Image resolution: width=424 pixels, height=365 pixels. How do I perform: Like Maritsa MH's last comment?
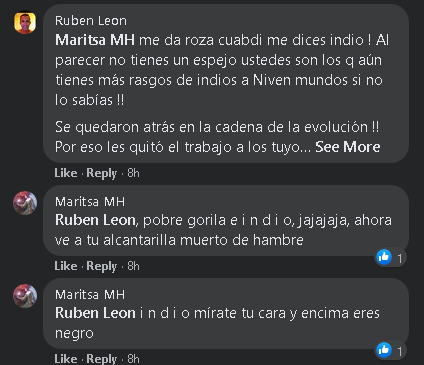coord(66,359)
